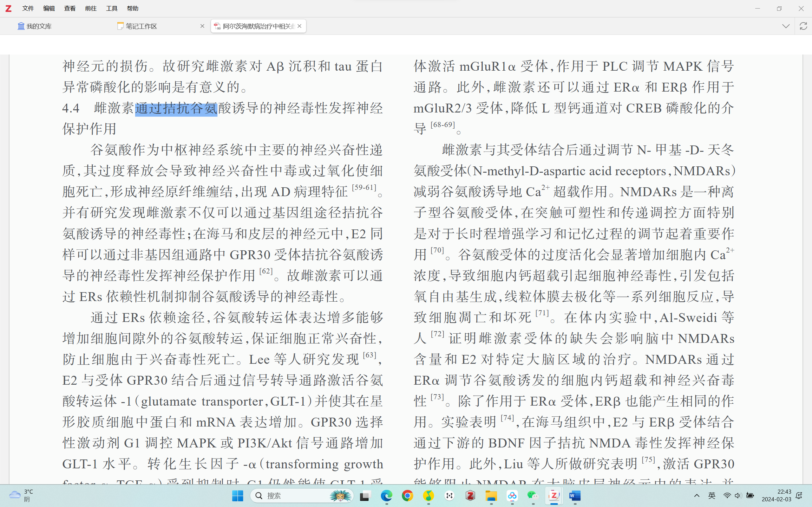Close the 笔记工作区 tab
The image size is (812, 507).
202,26
